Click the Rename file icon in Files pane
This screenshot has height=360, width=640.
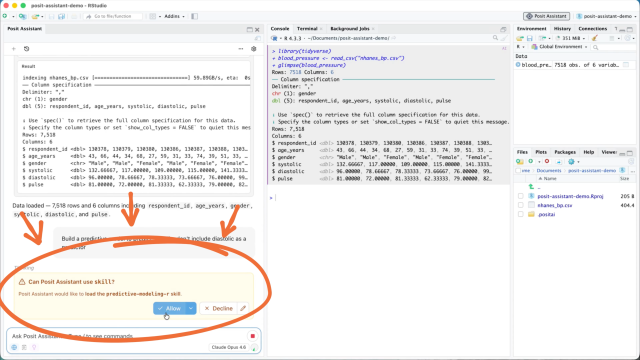[559, 162]
